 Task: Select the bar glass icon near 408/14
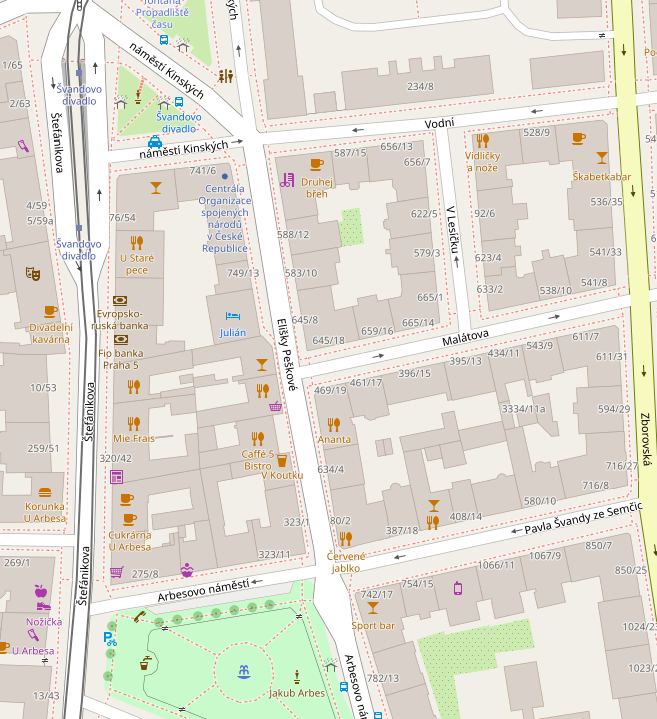(x=434, y=505)
